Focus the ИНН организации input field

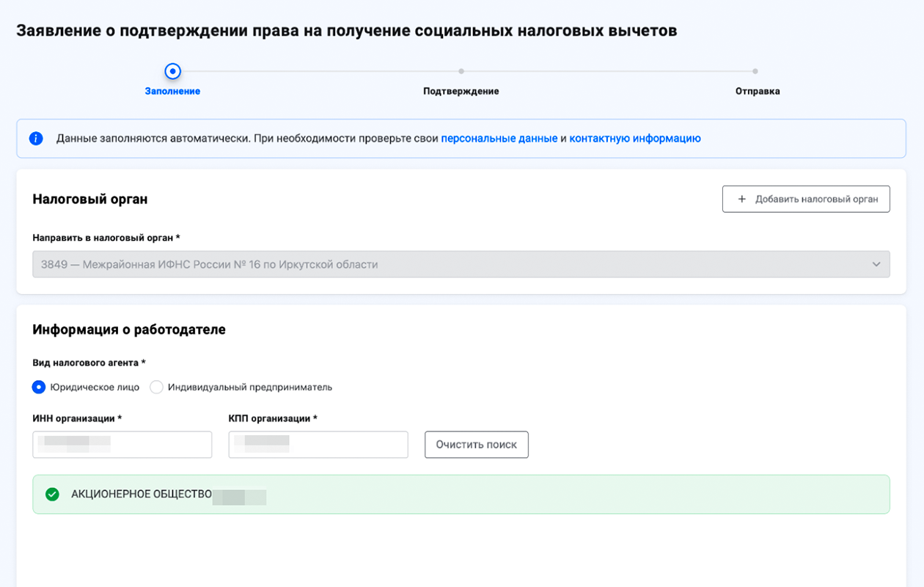(x=122, y=445)
